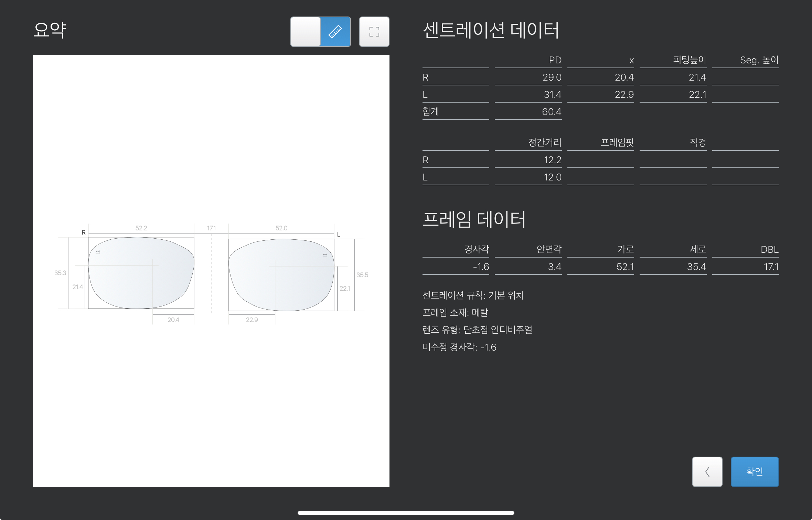Screen dimensions: 812x520
Task: Click the R fitting height value 21.4
Action: [x=697, y=77]
